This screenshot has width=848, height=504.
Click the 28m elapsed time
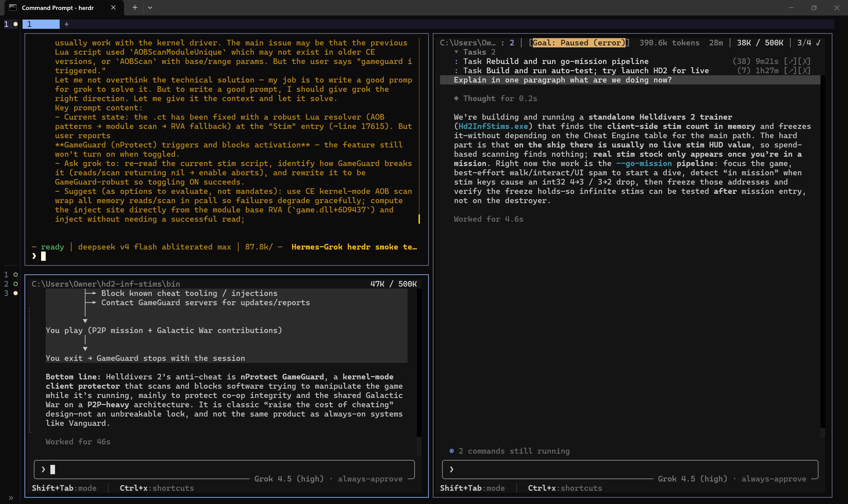click(716, 43)
